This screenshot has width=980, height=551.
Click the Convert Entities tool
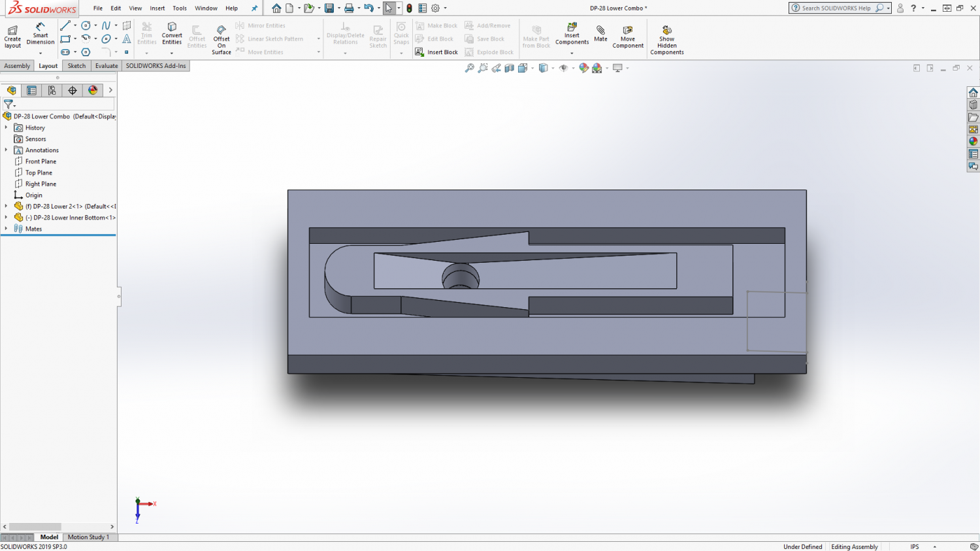[172, 34]
